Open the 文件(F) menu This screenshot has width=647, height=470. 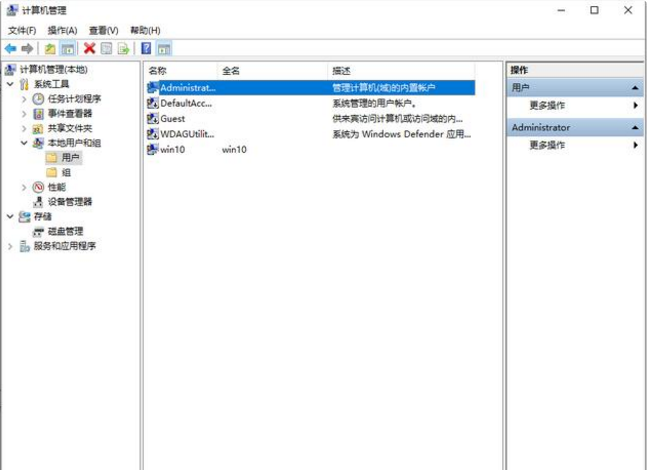(x=22, y=31)
